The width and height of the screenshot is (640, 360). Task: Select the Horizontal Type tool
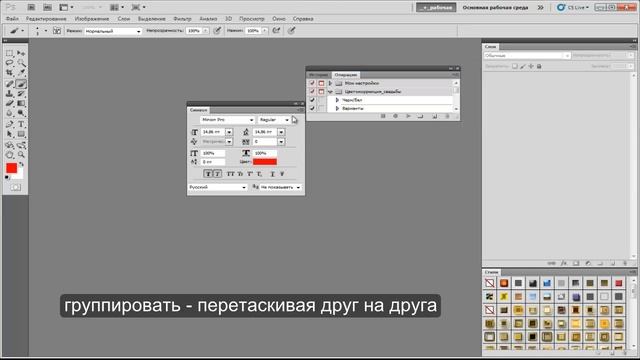tap(21, 124)
